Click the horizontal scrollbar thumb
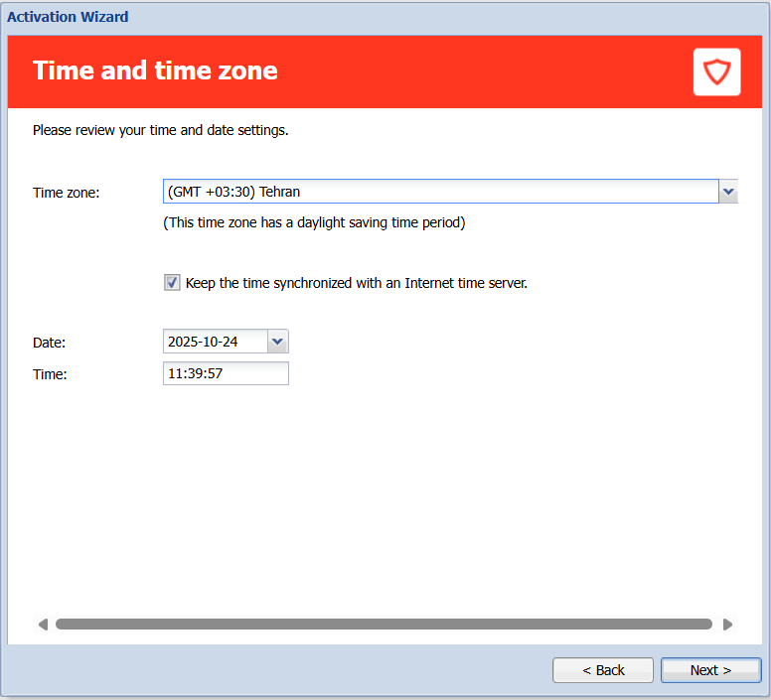The image size is (771, 700). [x=384, y=625]
